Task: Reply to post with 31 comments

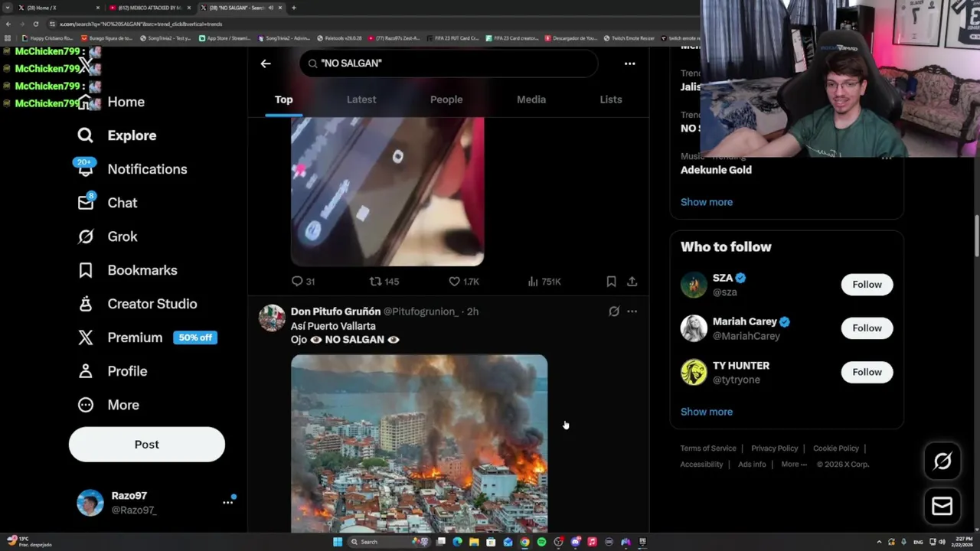Action: pos(303,282)
